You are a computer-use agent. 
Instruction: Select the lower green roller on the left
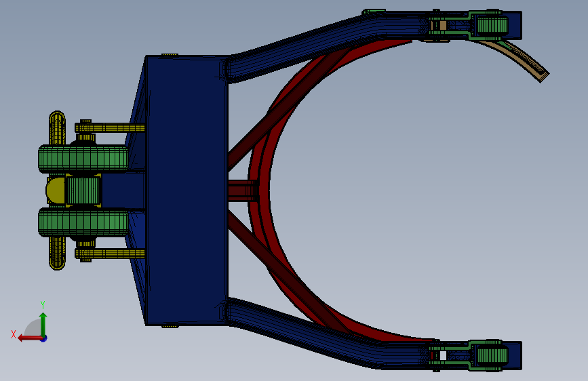pyautogui.click(x=83, y=223)
